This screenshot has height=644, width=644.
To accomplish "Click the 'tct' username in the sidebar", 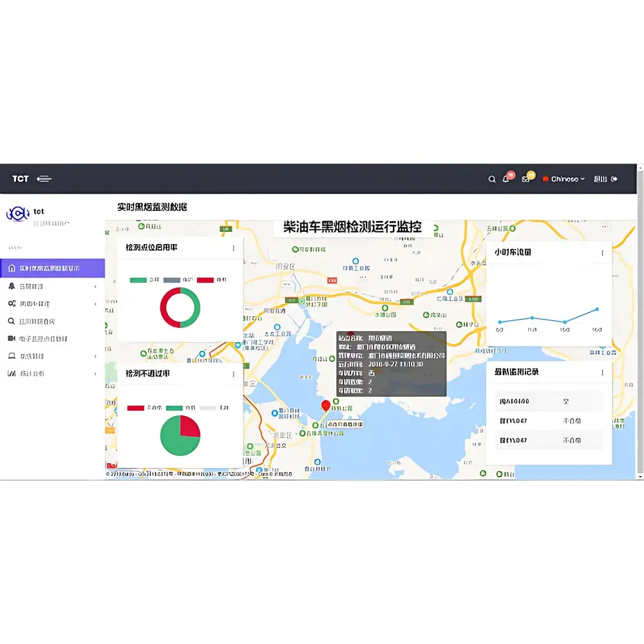I will click(x=39, y=211).
